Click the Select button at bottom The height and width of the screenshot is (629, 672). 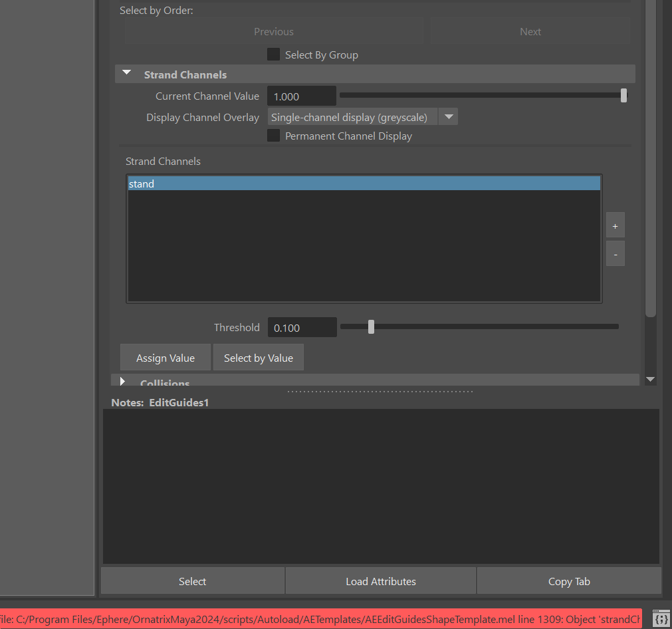192,581
